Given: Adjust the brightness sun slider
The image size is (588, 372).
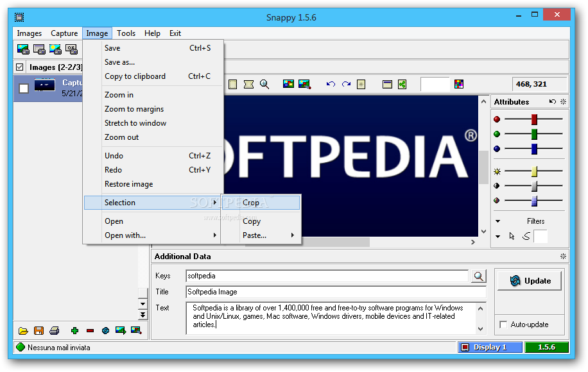Looking at the screenshot, I should (534, 172).
